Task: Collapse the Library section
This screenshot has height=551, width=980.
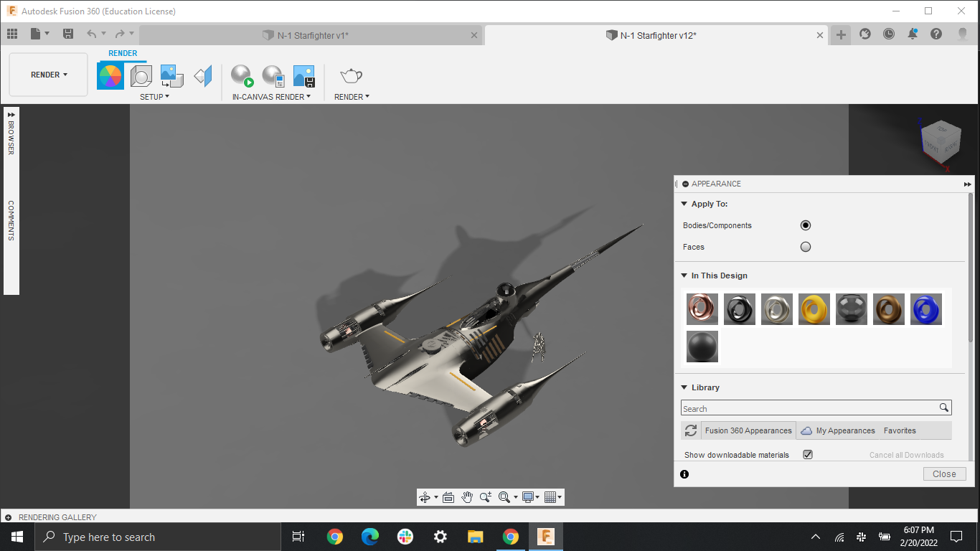Action: [x=683, y=387]
